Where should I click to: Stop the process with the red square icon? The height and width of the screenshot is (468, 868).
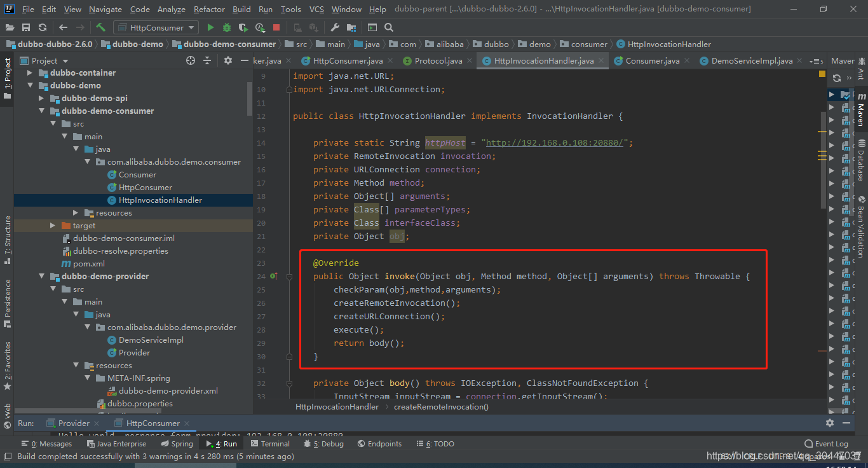[x=276, y=27]
